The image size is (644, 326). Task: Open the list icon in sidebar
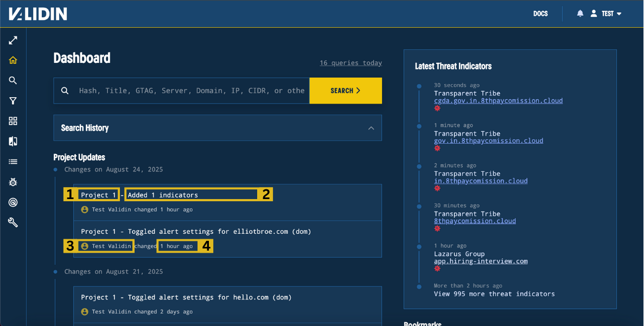(x=13, y=162)
